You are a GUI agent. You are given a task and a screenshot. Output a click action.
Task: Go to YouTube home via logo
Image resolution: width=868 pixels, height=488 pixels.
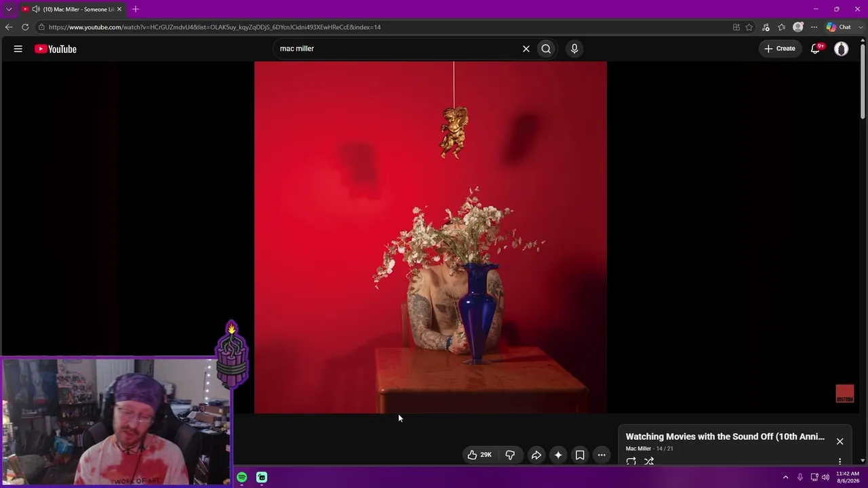tap(56, 49)
